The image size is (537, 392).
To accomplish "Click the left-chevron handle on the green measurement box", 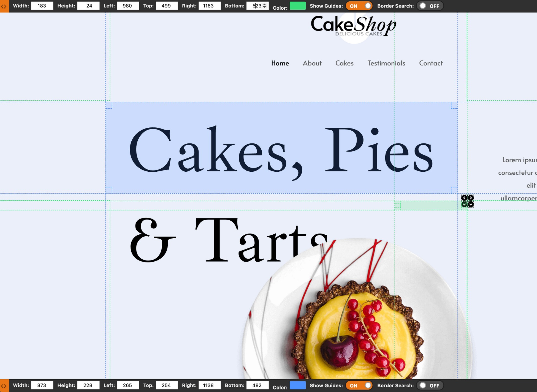I will (464, 198).
